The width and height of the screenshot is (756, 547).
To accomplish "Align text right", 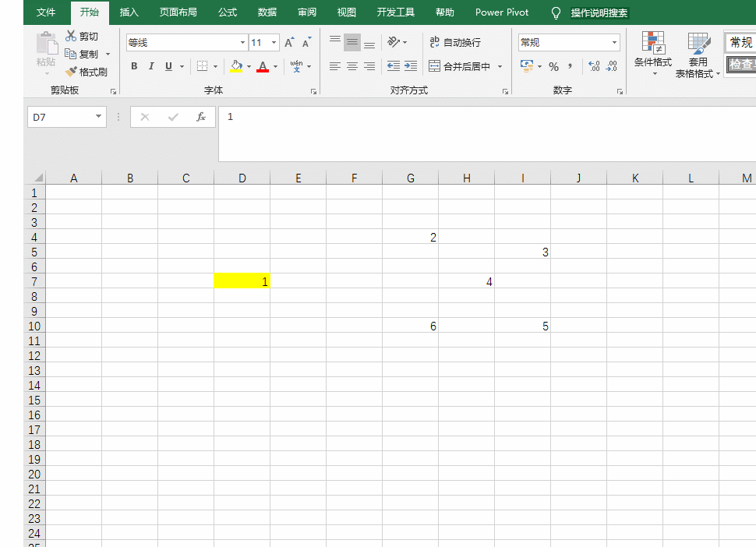I will [x=369, y=66].
